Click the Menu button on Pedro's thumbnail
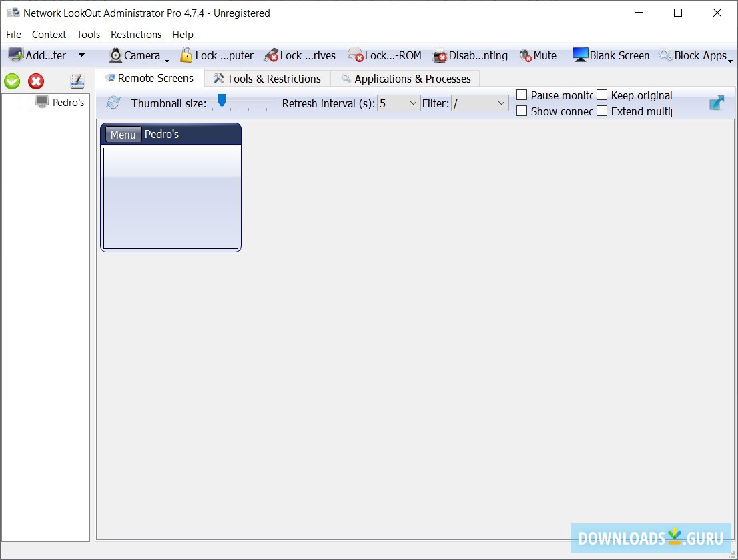The height and width of the screenshot is (560, 738). coord(123,134)
